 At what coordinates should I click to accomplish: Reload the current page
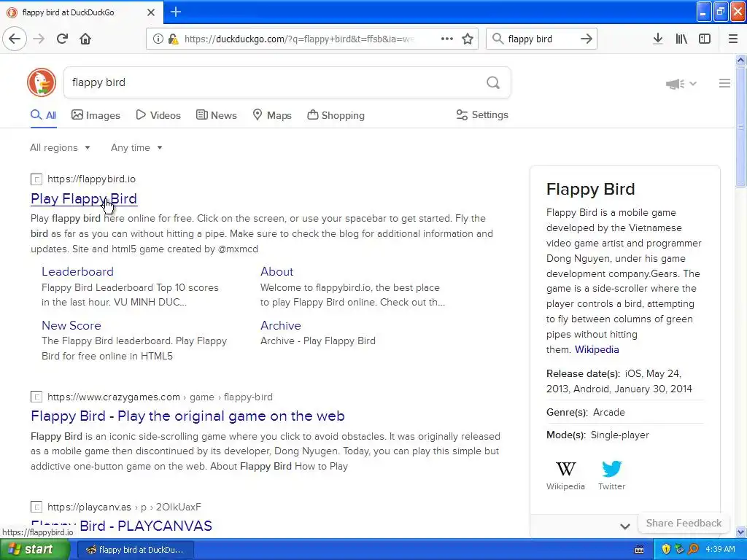(62, 39)
